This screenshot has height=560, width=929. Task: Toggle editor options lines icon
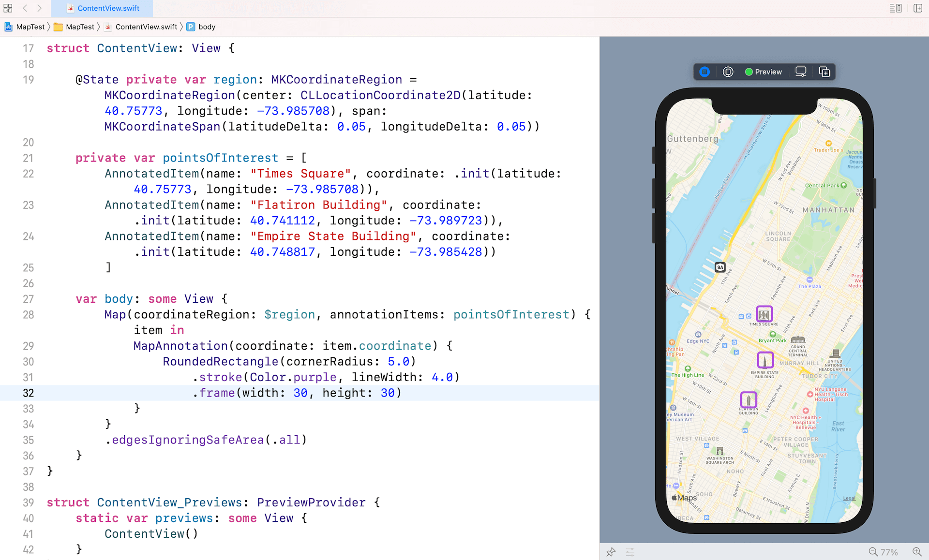tap(895, 8)
